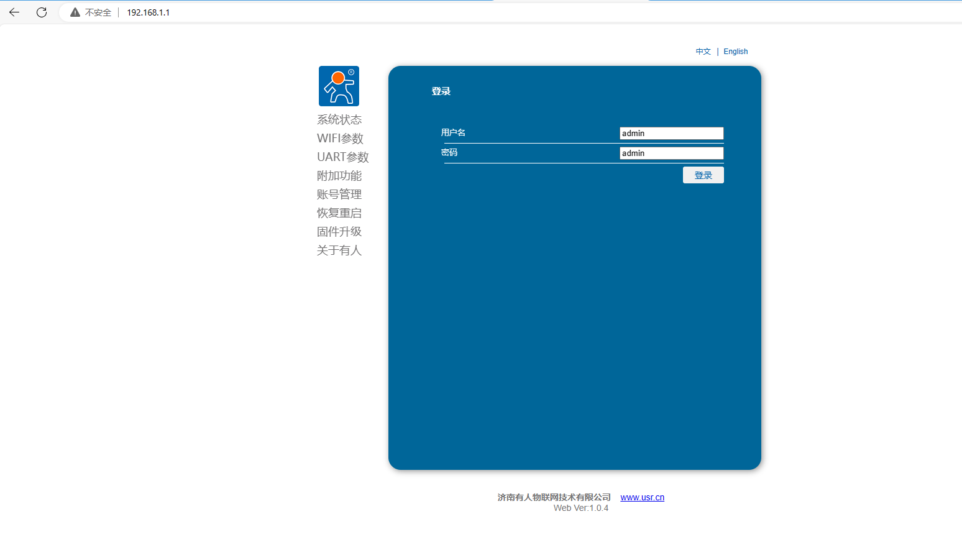This screenshot has width=962, height=560.
Task: Open 系统状态 menu item
Action: (x=339, y=119)
